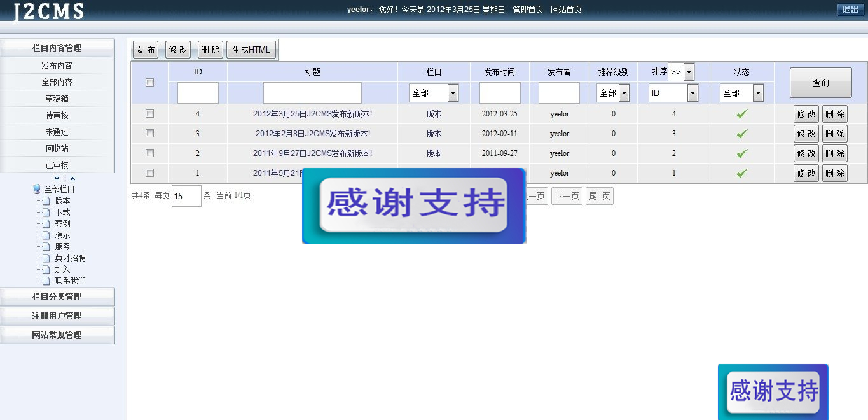The height and width of the screenshot is (420, 868).
Task: Open the 状态 filter dropdown
Action: (x=742, y=93)
